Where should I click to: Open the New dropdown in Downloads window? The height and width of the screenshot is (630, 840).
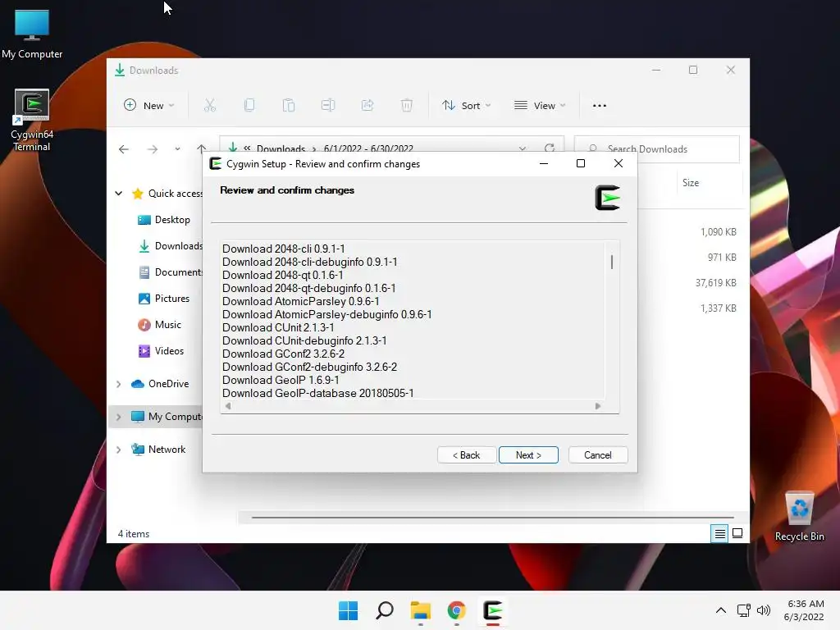pos(149,106)
